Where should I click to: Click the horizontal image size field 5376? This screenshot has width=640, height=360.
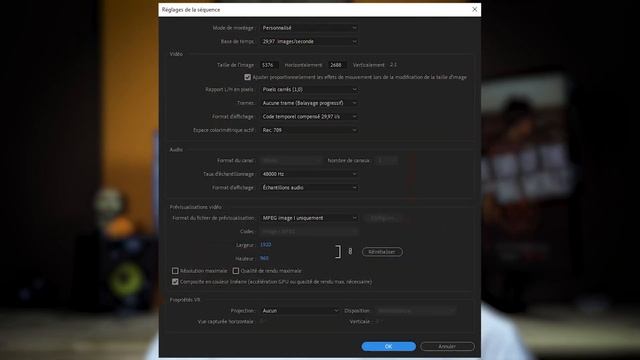click(x=269, y=65)
